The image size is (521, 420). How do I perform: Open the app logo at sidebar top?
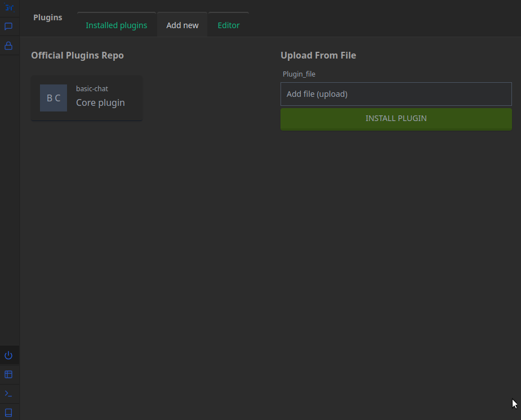(x=9, y=7)
